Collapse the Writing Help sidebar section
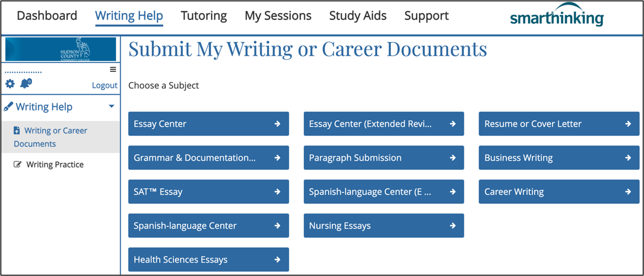This screenshot has width=644, height=276. pos(112,107)
